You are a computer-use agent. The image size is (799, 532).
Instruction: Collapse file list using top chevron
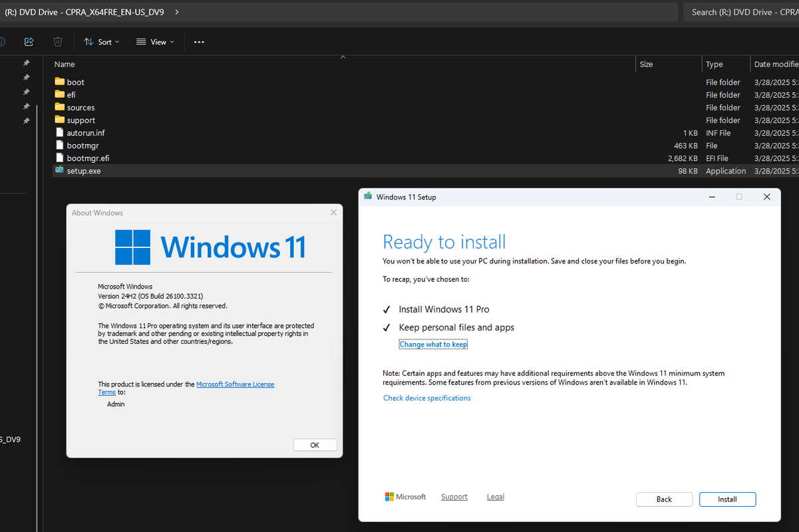(343, 57)
